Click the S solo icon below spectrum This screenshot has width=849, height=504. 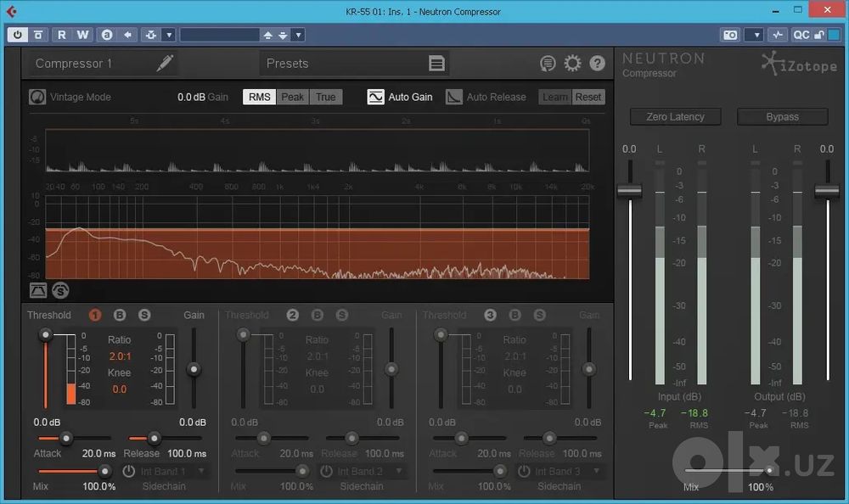point(60,290)
